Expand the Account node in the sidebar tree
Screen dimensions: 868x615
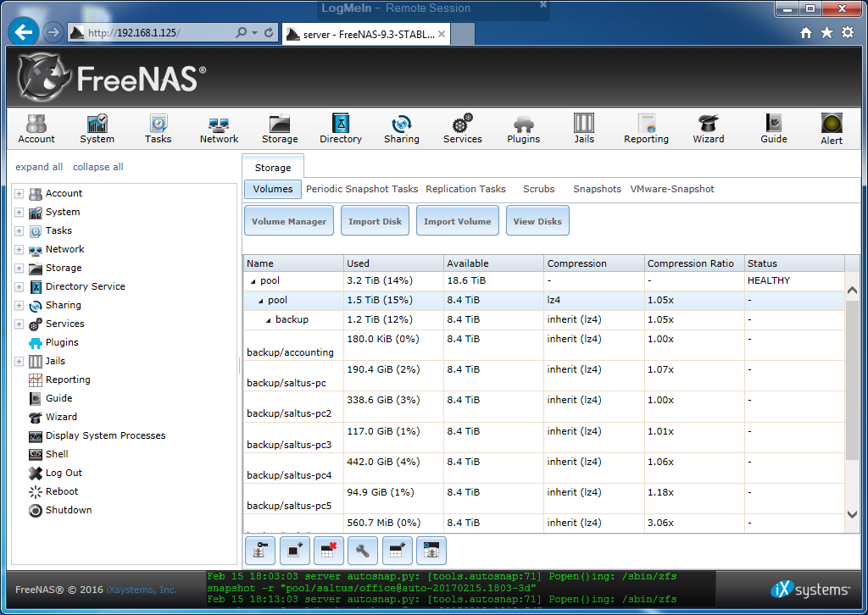[19, 194]
